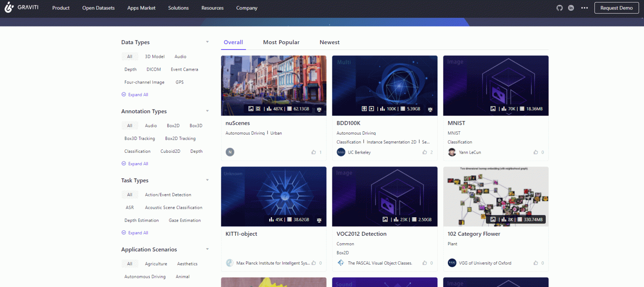
Task: Open the Product menu
Action: [x=61, y=8]
